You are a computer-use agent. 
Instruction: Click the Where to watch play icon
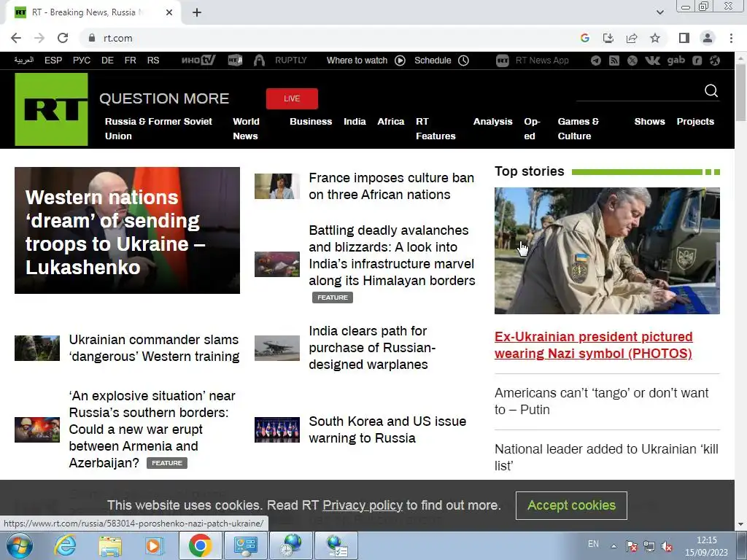coord(400,61)
